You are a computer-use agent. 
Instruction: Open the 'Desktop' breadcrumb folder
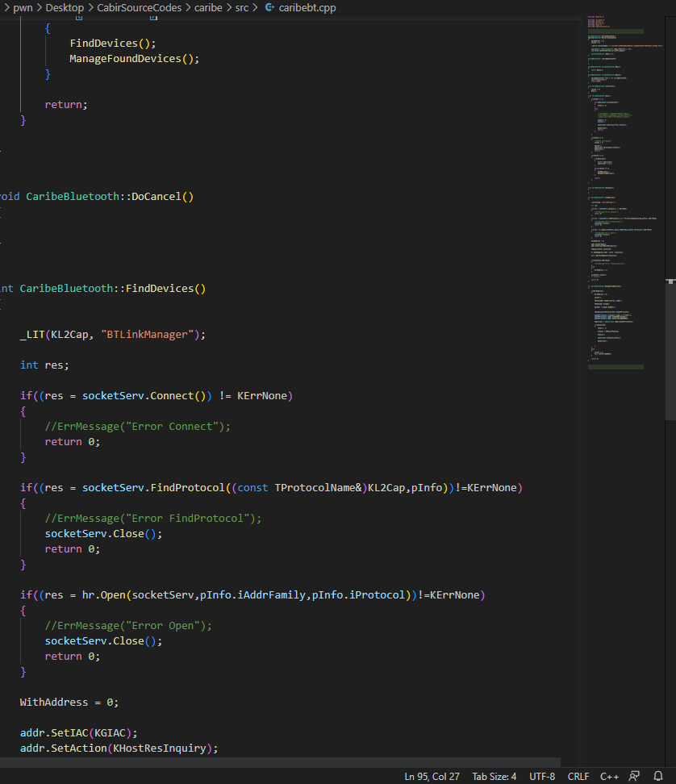[x=65, y=7]
